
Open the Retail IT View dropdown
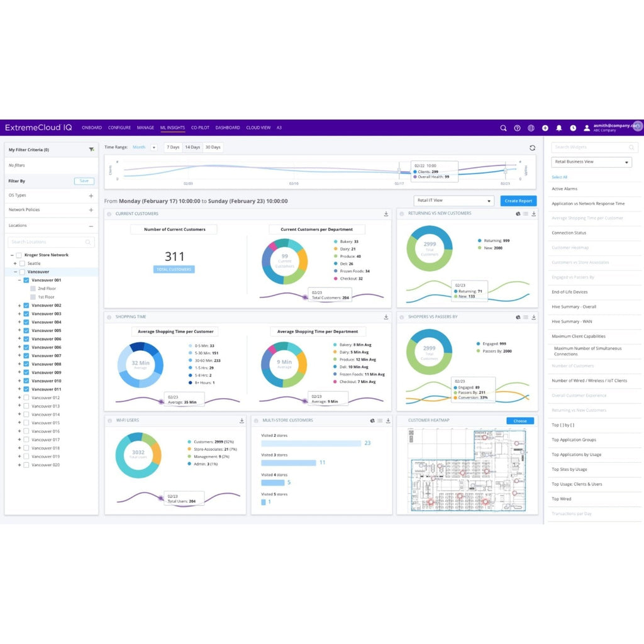coord(453,201)
